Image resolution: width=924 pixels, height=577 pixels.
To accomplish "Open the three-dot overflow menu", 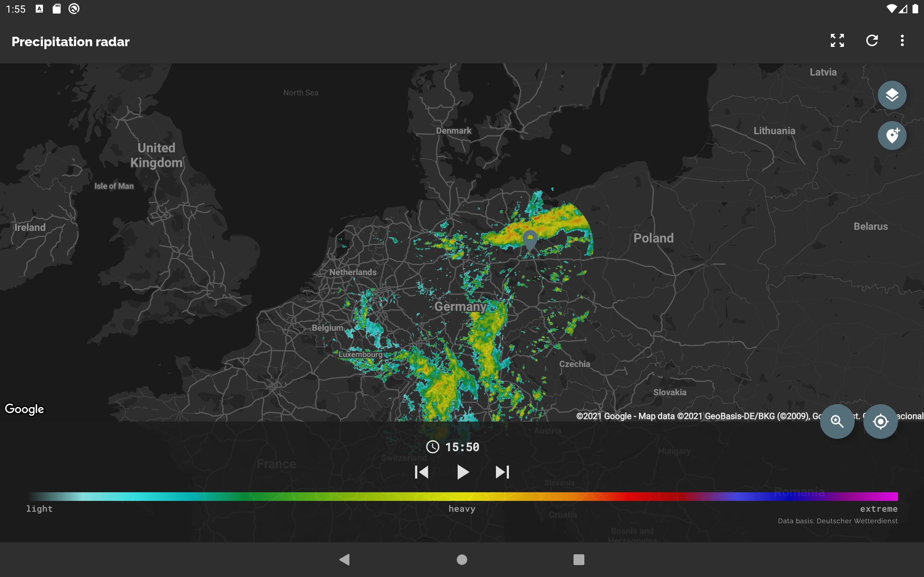I will [x=902, y=40].
